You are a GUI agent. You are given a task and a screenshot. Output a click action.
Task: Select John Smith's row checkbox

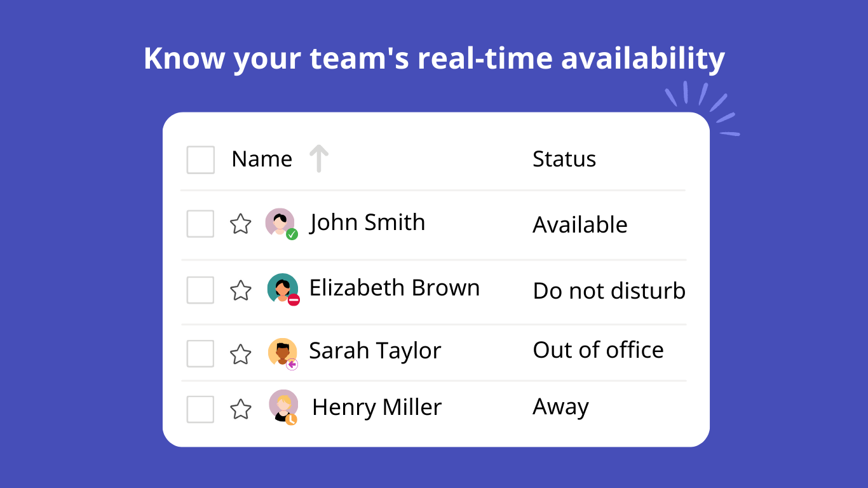(x=200, y=224)
